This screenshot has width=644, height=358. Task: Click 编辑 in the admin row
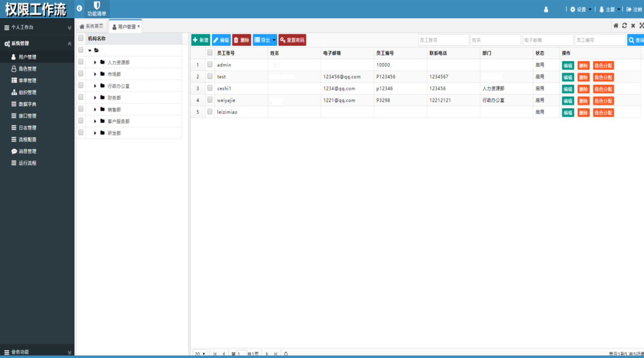[568, 65]
